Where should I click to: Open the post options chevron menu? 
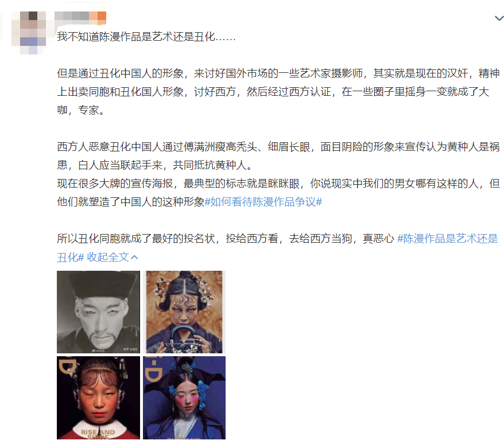click(x=499, y=18)
